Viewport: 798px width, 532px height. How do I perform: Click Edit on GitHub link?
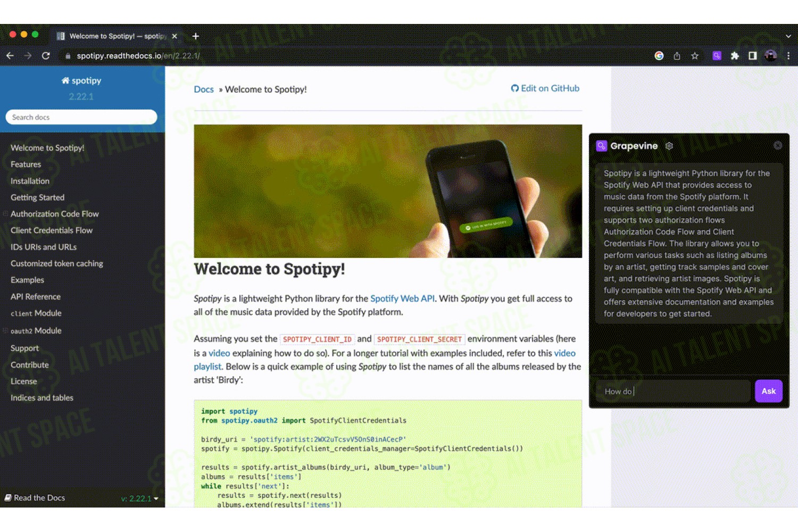pos(545,88)
